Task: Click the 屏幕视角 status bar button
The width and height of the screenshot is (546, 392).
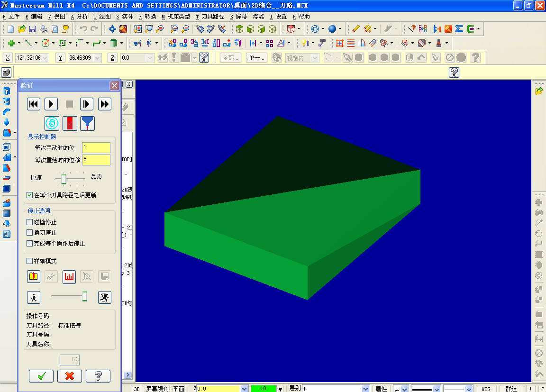Action: (157, 389)
